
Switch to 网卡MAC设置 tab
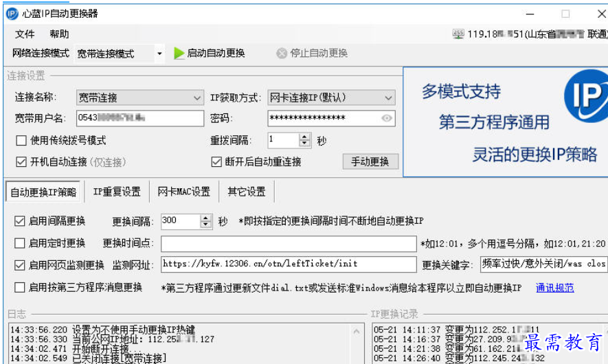(184, 192)
